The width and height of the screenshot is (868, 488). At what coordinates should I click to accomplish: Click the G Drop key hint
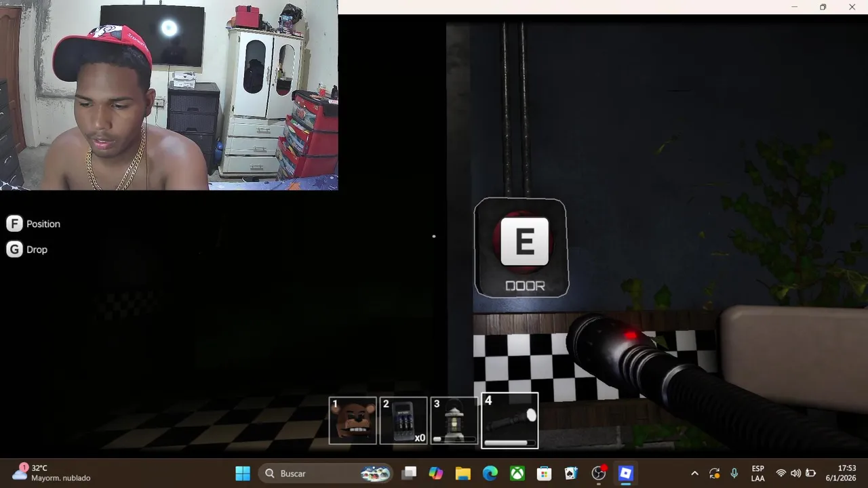(x=27, y=249)
